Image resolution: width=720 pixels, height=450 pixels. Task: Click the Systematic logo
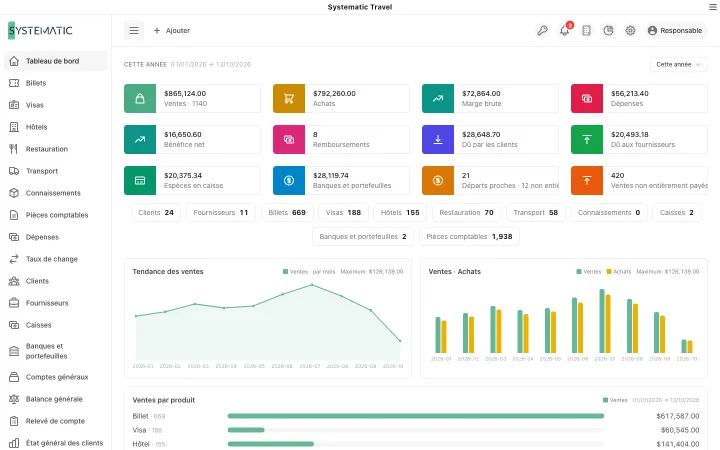coord(40,30)
